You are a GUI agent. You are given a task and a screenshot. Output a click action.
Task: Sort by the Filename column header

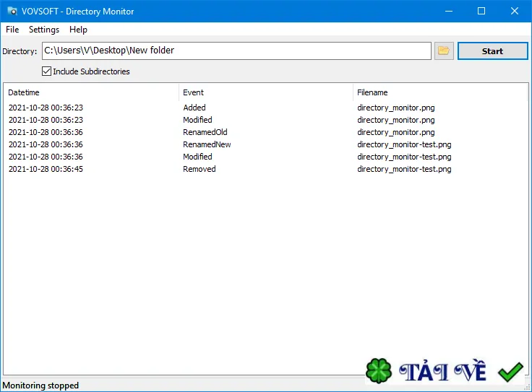(440, 92)
